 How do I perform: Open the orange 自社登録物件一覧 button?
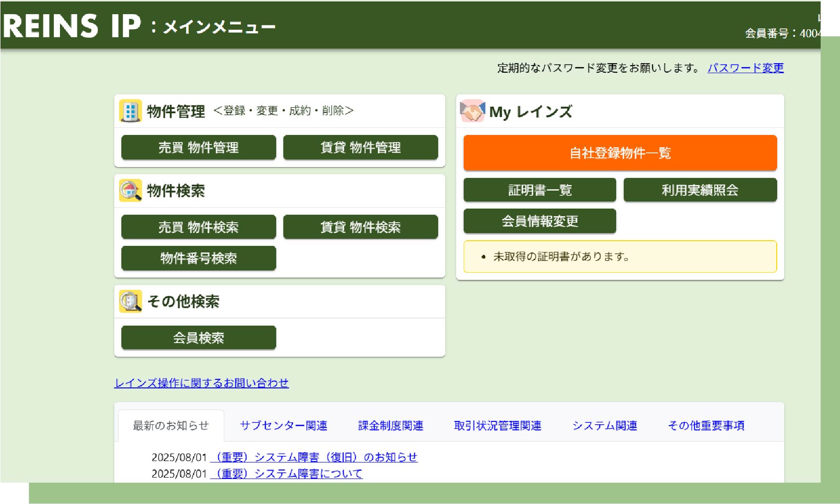619,153
